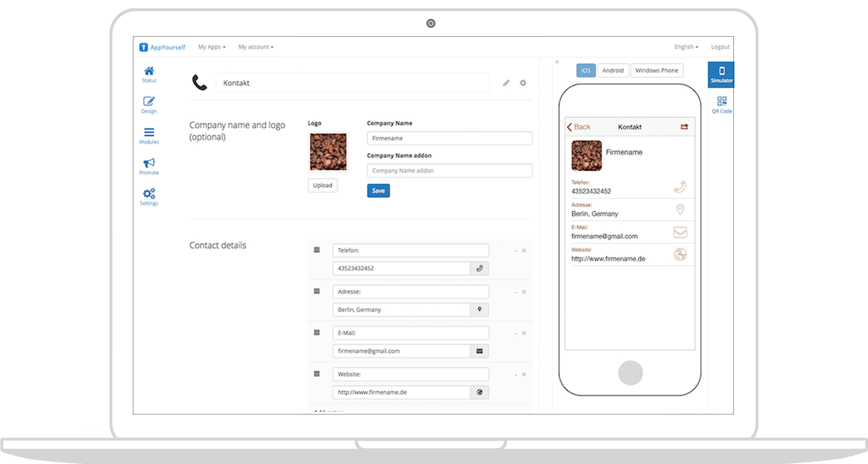The width and height of the screenshot is (868, 464).
Task: Click the globe icon beside the Website field
Action: (x=479, y=392)
